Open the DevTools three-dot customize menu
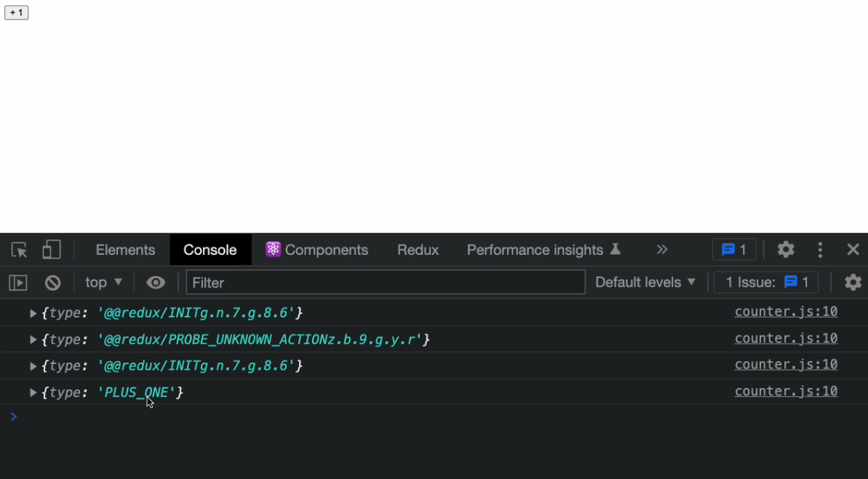The width and height of the screenshot is (868, 479). point(820,250)
